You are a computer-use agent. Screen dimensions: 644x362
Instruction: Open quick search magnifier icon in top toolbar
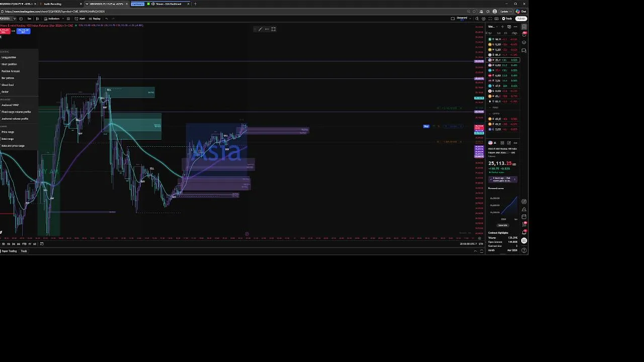pos(477,19)
